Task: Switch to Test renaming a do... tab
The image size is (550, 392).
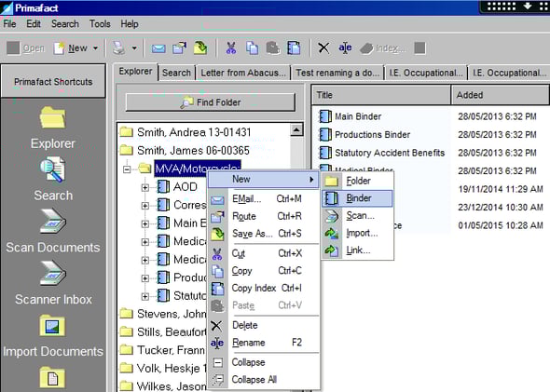Action: pyautogui.click(x=337, y=73)
